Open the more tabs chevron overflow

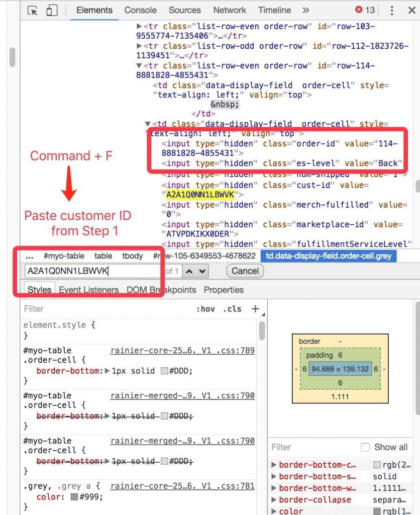tap(306, 10)
